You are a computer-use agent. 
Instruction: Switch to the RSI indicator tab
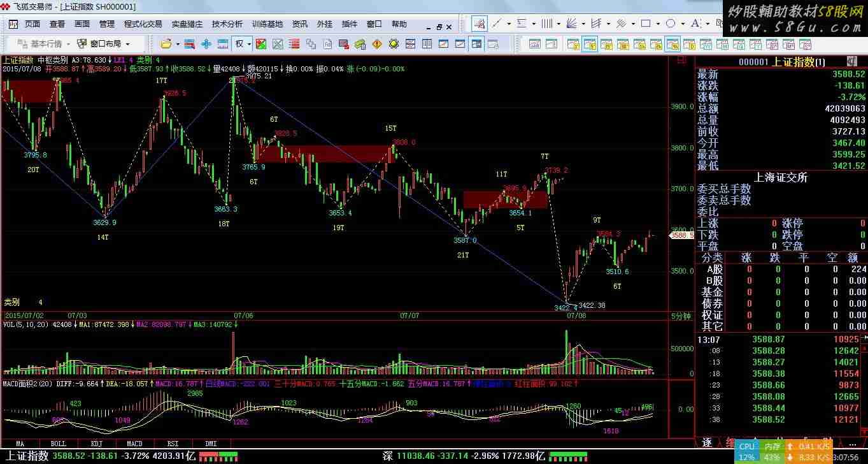click(x=173, y=443)
